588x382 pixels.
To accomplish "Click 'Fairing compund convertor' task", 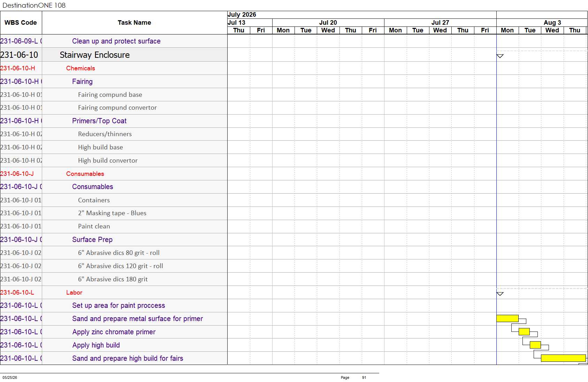I will (x=117, y=108).
